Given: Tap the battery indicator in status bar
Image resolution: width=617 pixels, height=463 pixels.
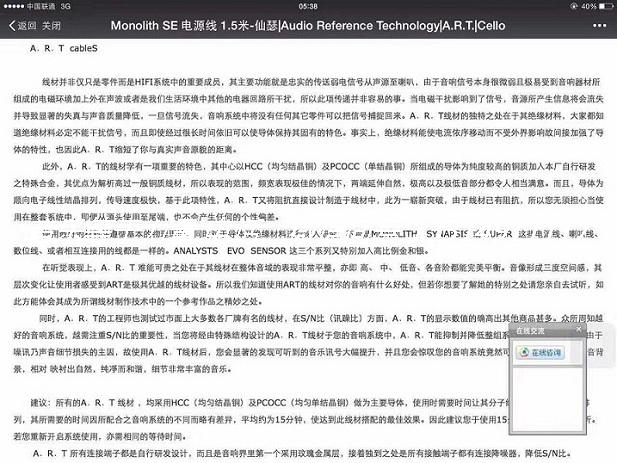Looking at the screenshot, I should pyautogui.click(x=606, y=6).
